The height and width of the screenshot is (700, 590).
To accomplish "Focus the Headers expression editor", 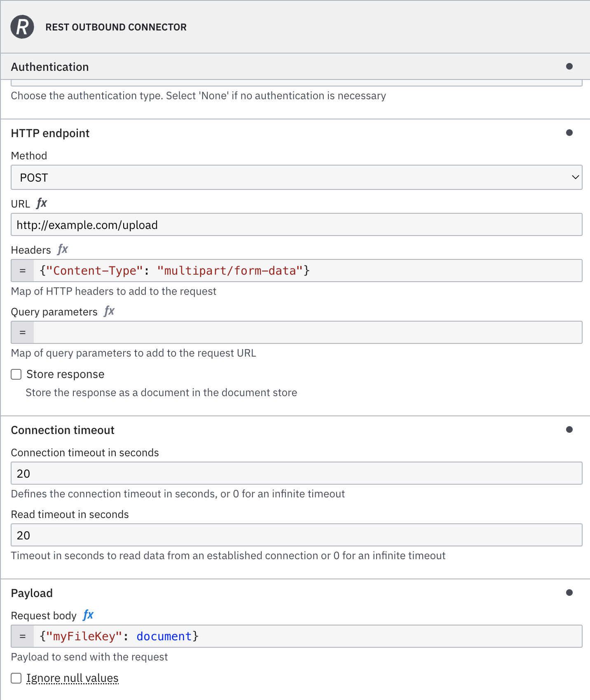I will click(x=307, y=271).
